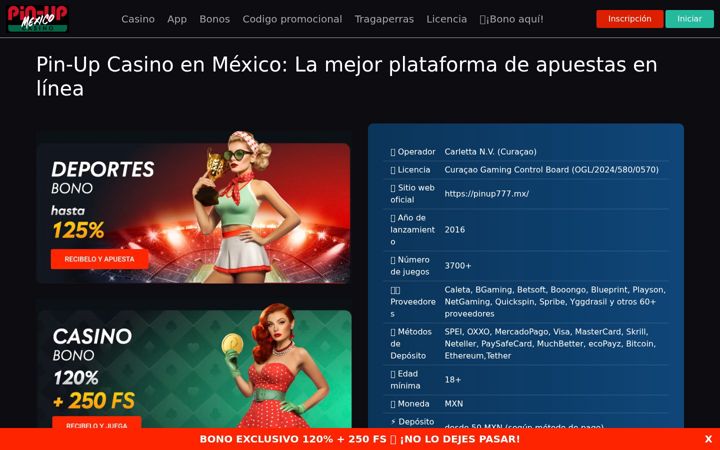Click the providers list starting with Caleta

coord(555,302)
